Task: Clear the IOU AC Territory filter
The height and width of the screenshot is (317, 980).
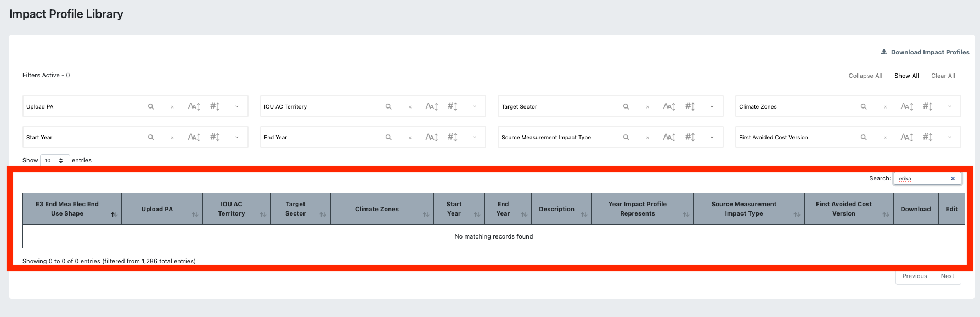Action: click(410, 107)
